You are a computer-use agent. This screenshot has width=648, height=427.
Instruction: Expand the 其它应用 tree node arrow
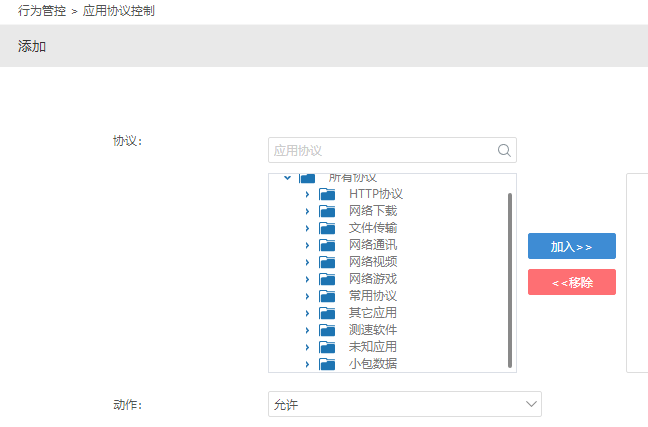(307, 313)
